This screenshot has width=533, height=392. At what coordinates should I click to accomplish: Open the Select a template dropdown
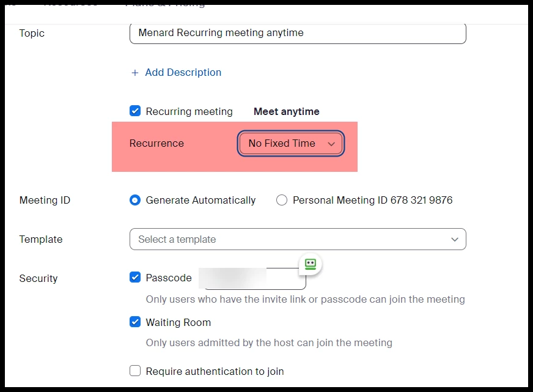point(298,239)
